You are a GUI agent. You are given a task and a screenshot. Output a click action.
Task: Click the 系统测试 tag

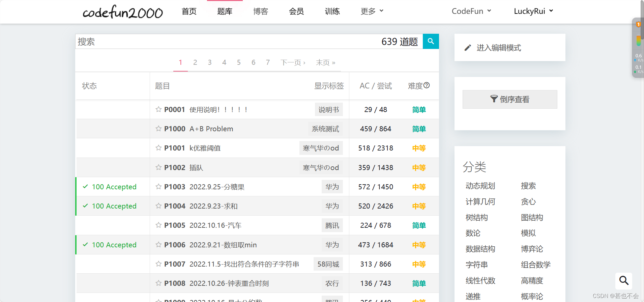tap(325, 129)
